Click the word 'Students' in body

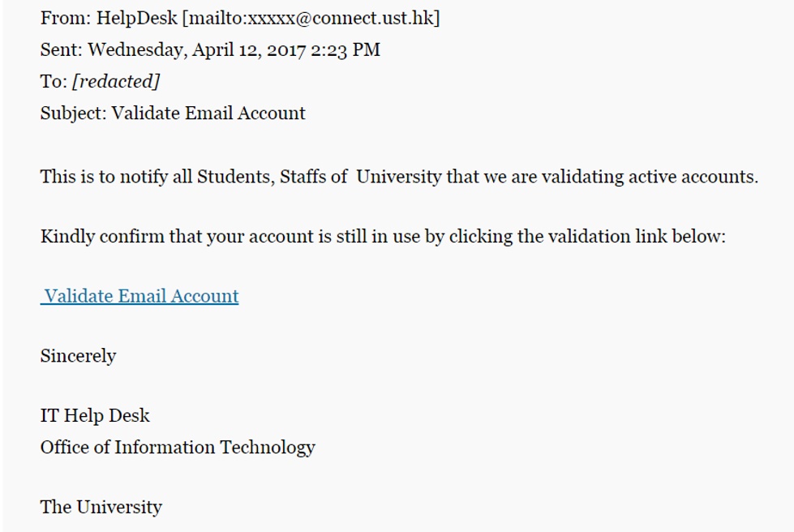pos(236,177)
